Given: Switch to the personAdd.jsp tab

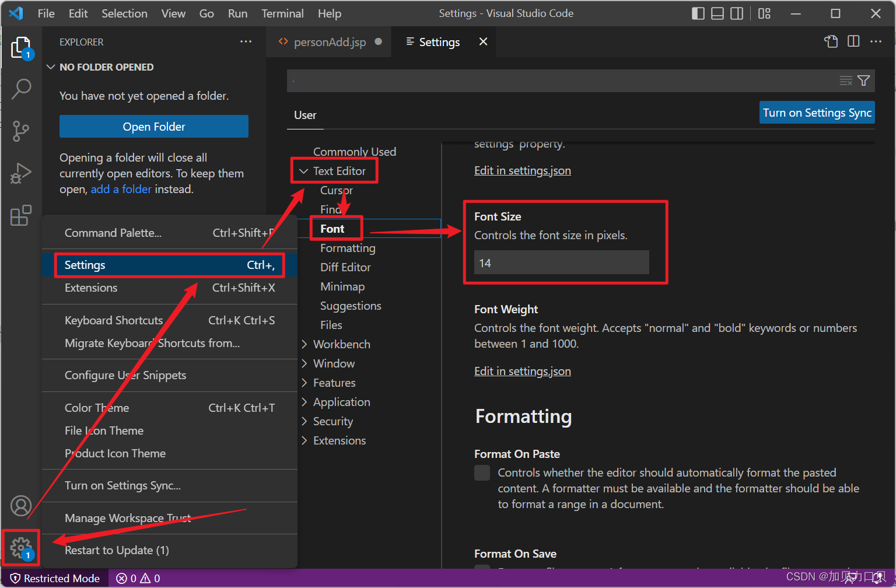Looking at the screenshot, I should [x=328, y=42].
